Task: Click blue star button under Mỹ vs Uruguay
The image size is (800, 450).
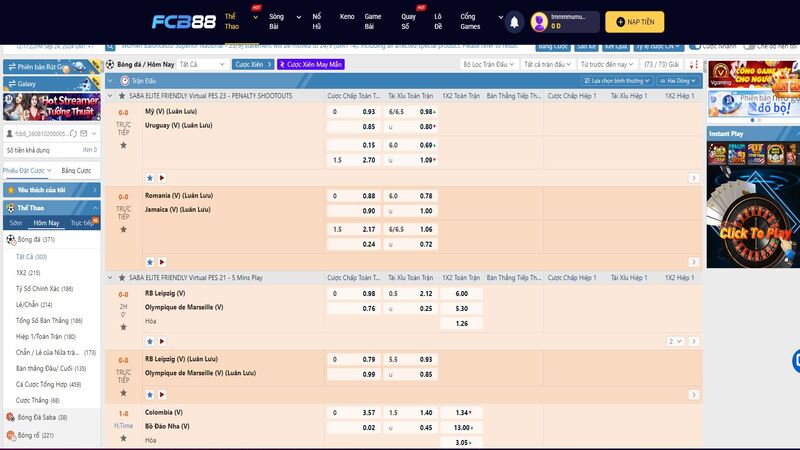Action: point(150,178)
